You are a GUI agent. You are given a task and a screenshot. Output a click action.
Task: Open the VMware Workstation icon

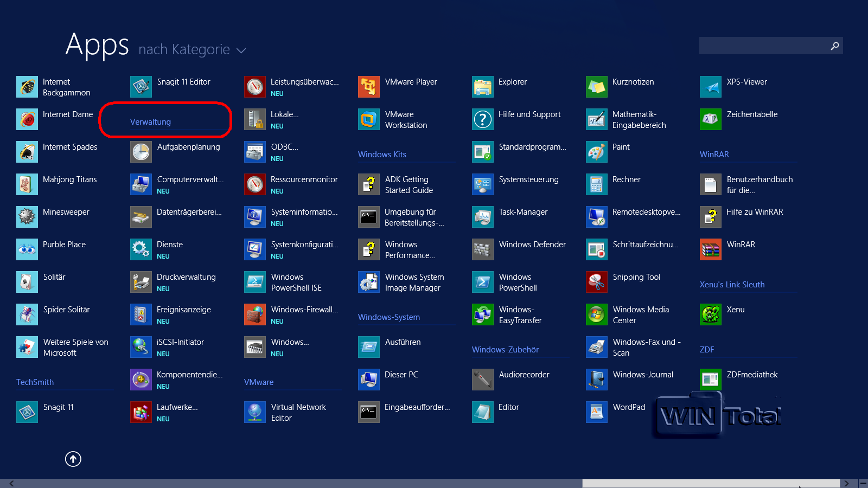[368, 119]
